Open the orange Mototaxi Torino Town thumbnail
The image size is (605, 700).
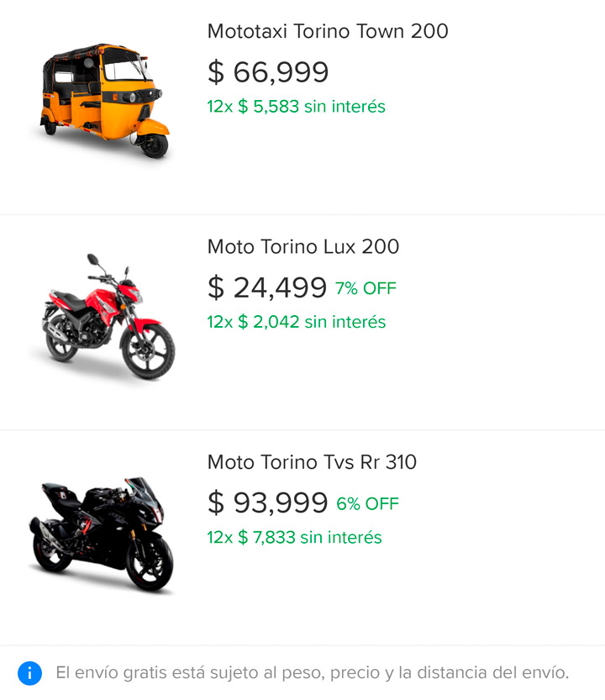tap(103, 101)
